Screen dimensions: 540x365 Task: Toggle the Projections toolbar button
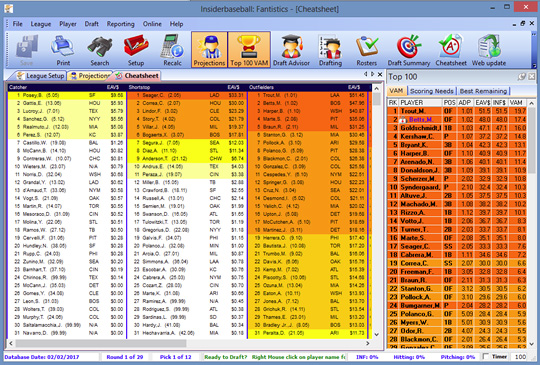click(x=209, y=50)
